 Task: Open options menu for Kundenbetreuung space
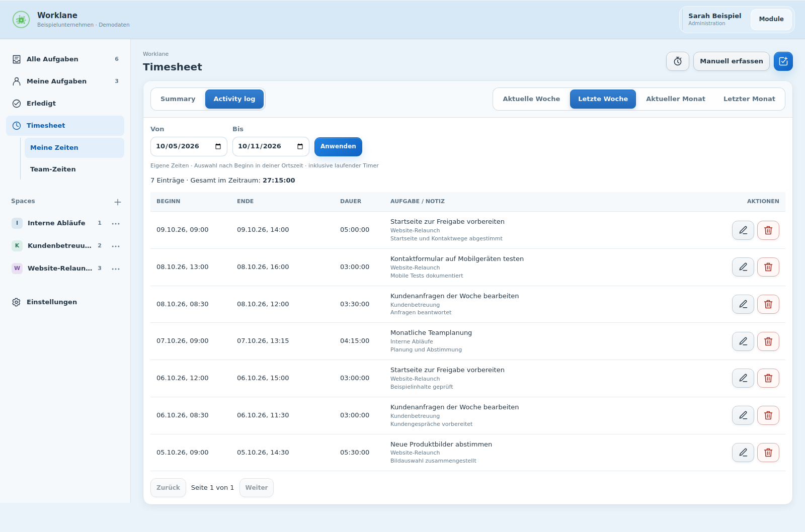(x=116, y=246)
